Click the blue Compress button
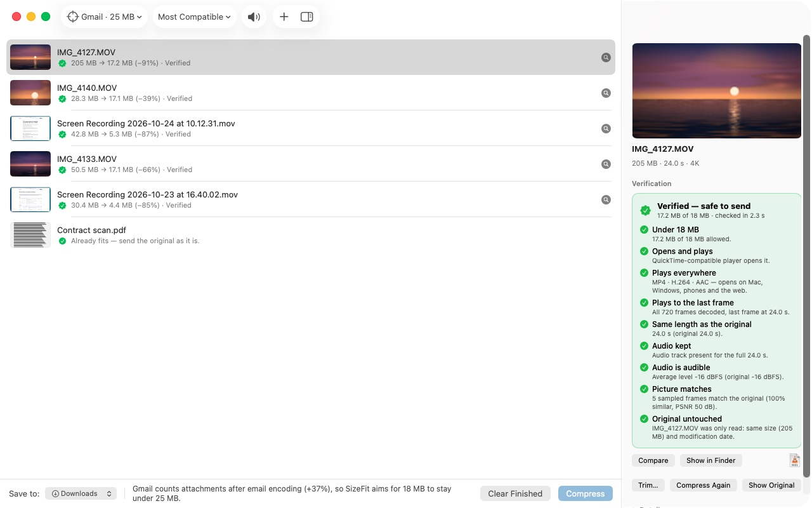 [x=586, y=493]
